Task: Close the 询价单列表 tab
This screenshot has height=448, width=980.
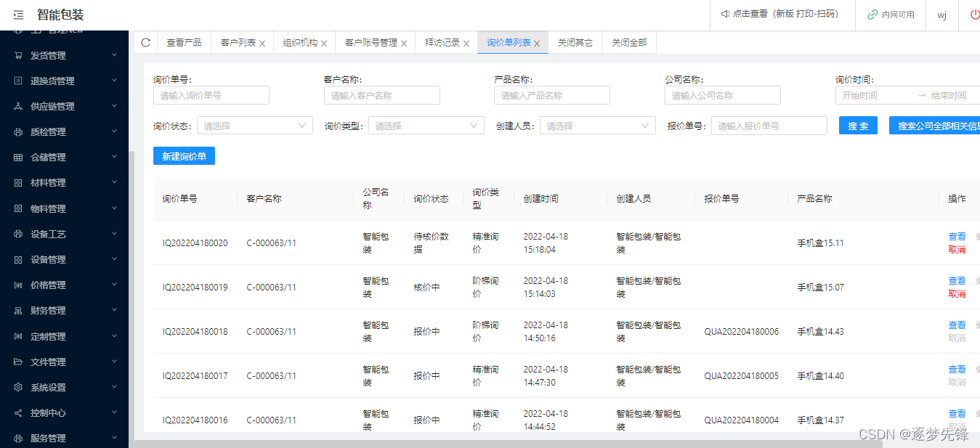Action: 537,44
